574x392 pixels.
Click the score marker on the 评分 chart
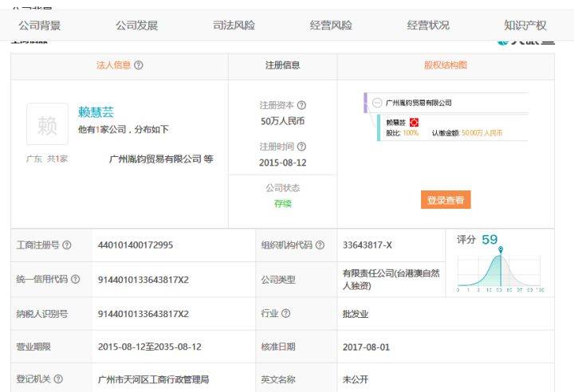point(501,249)
